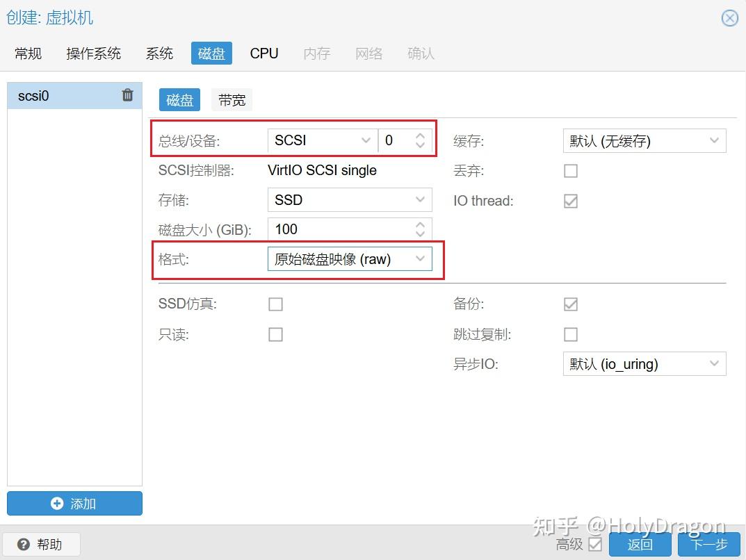The height and width of the screenshot is (560, 746).
Task: Open the 存储 dropdown showing SSD
Action: pos(421,199)
